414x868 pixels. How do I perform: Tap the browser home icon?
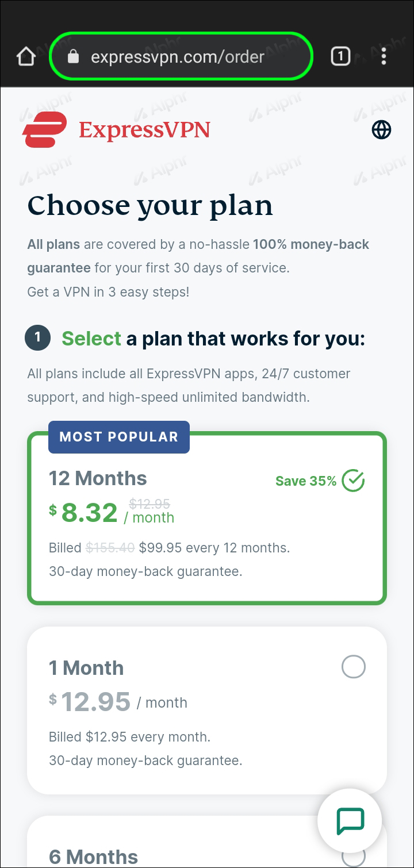click(26, 57)
